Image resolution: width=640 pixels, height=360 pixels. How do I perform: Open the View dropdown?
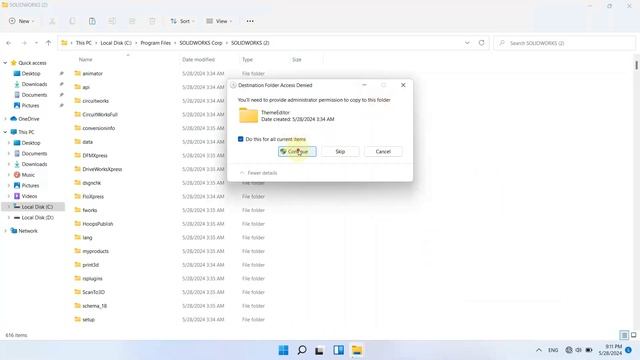coord(219,21)
